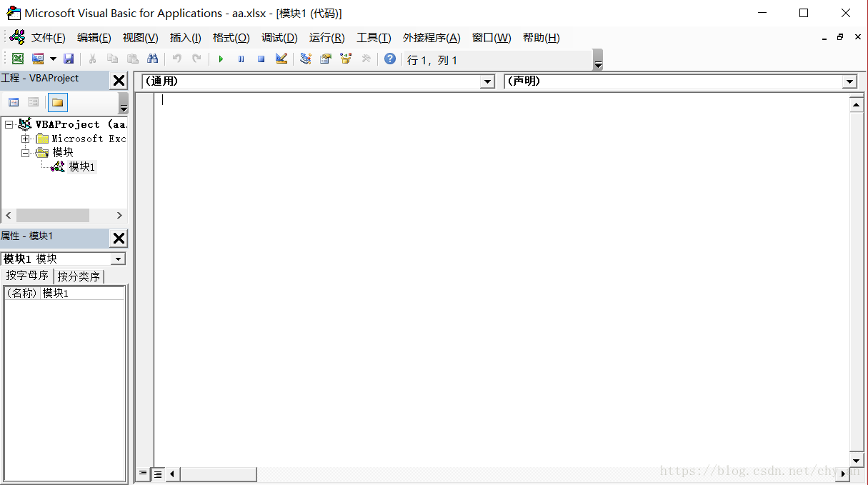This screenshot has width=868, height=485.
Task: Open the 插入(I) menu
Action: (186, 38)
